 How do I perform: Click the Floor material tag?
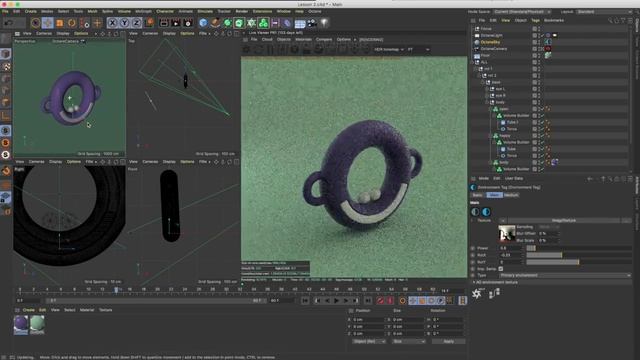[548, 55]
